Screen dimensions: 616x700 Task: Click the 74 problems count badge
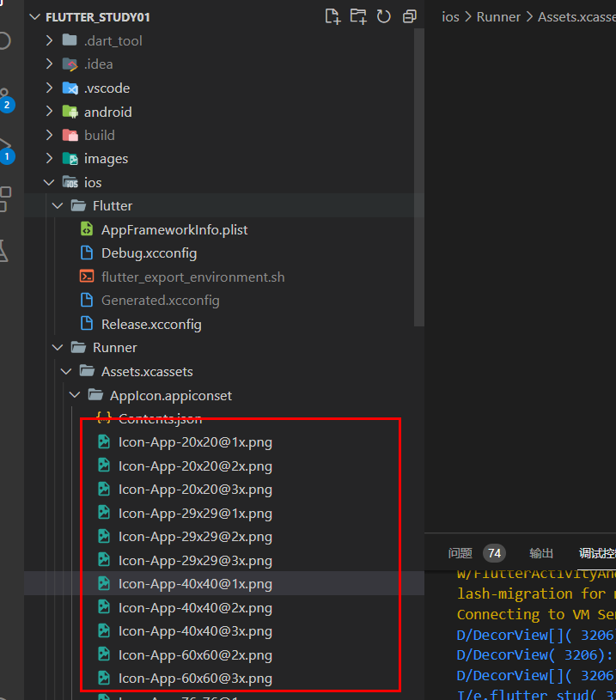494,554
